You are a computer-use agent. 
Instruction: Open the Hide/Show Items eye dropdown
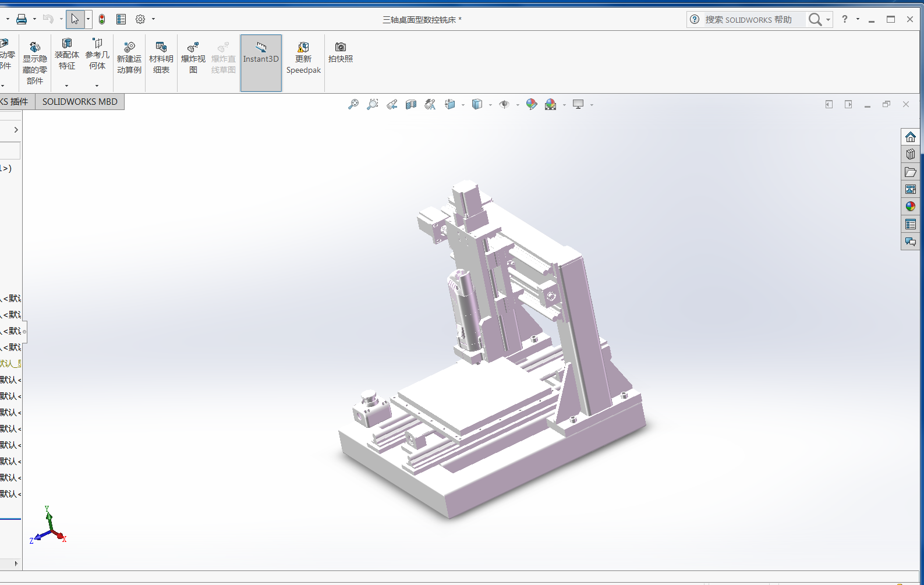(x=517, y=105)
